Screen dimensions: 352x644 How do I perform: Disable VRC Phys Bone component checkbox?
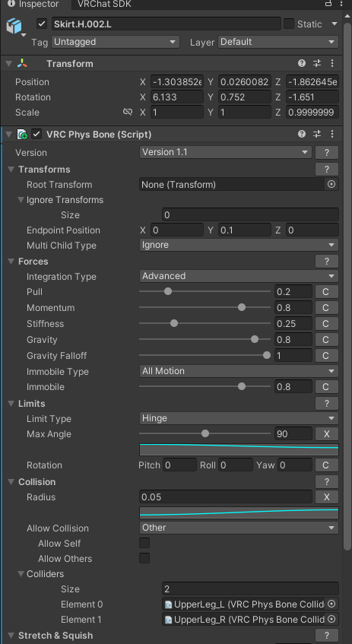coord(37,134)
